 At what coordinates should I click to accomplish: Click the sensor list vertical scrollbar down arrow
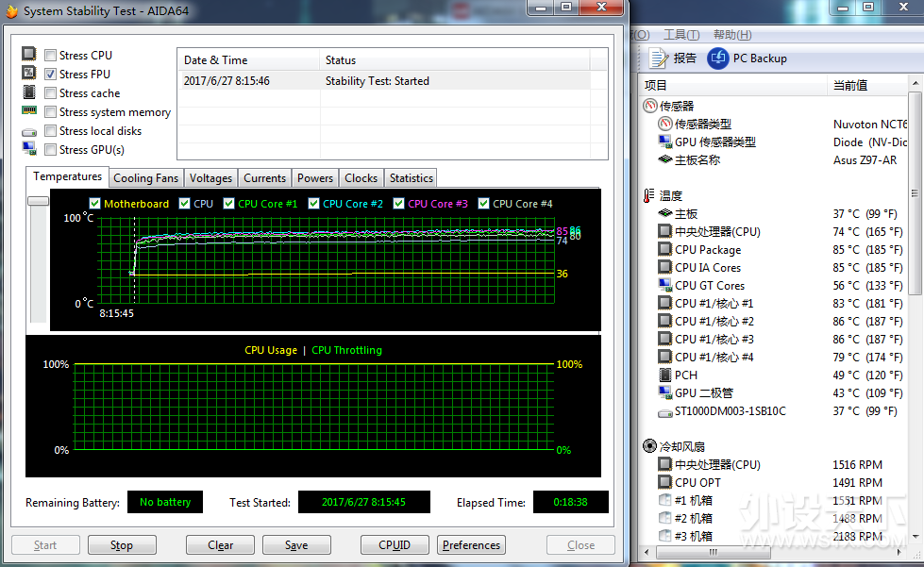[x=916, y=537]
